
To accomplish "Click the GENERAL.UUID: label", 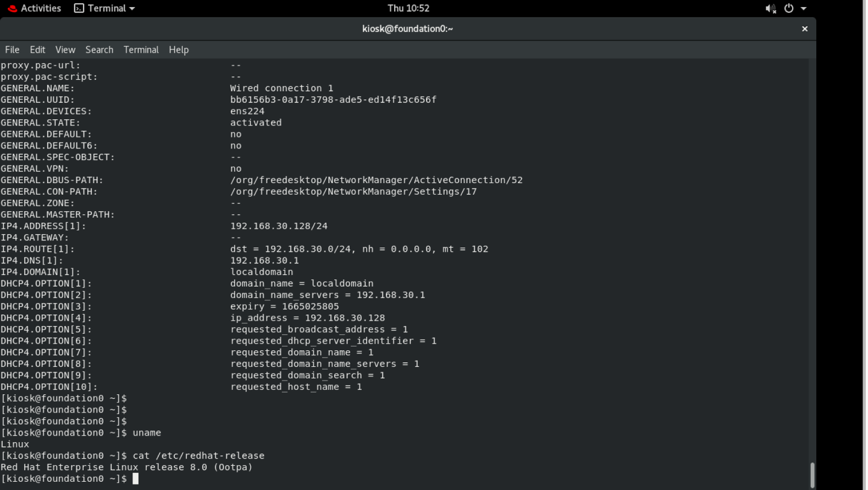I will tap(37, 100).
